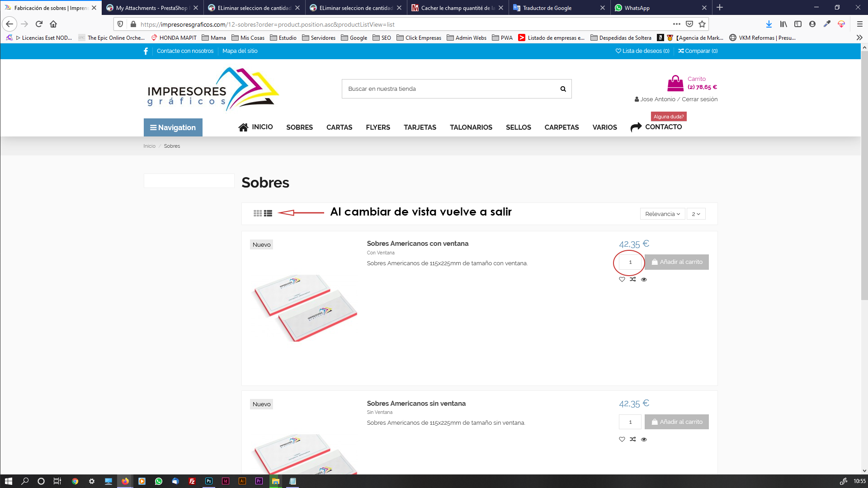Open the TARJETAS menu item
868x488 pixels.
[420, 127]
